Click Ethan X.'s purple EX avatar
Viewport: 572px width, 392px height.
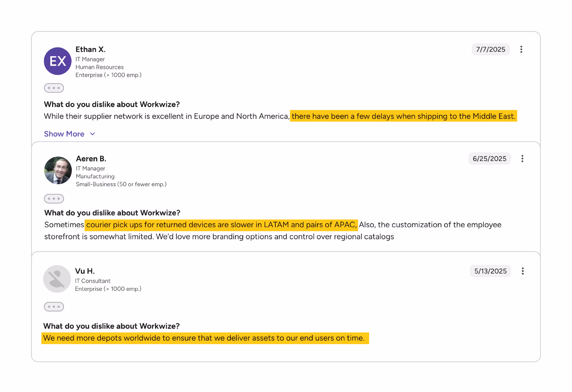(58, 61)
